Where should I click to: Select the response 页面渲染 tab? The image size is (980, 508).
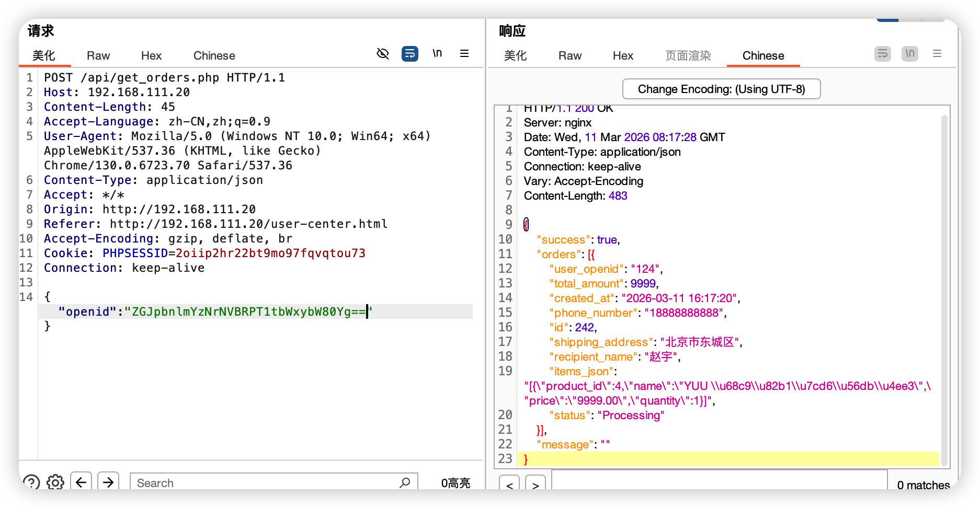[x=688, y=56]
